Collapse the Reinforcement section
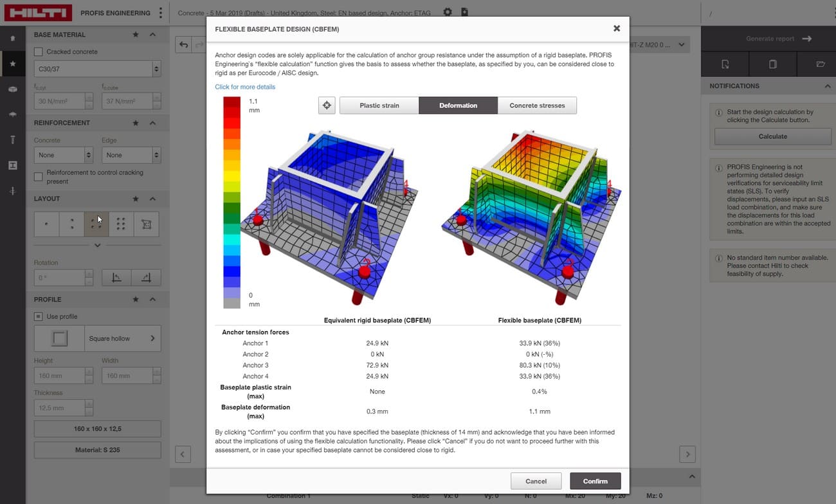Screen dimensions: 836x504 coord(152,123)
